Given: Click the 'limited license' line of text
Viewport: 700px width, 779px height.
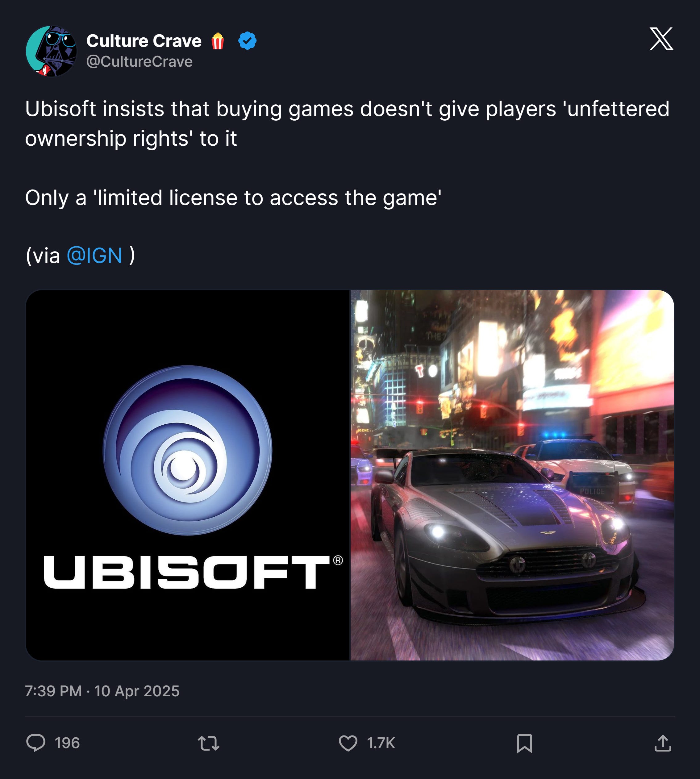Looking at the screenshot, I should (x=233, y=198).
